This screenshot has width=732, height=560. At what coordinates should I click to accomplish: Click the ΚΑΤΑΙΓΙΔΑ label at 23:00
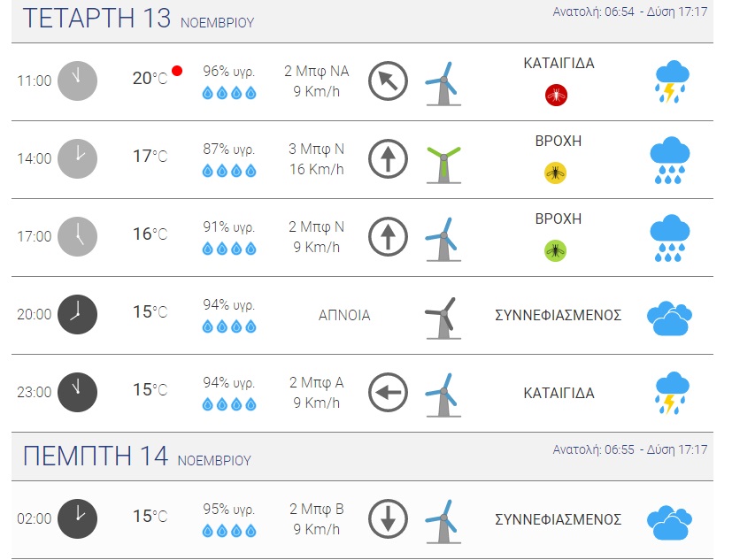(559, 393)
